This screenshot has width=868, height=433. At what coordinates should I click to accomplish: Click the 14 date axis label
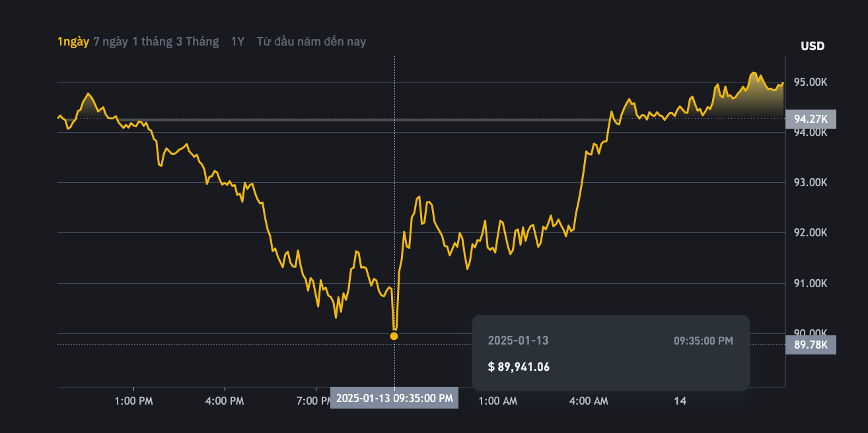tap(680, 401)
